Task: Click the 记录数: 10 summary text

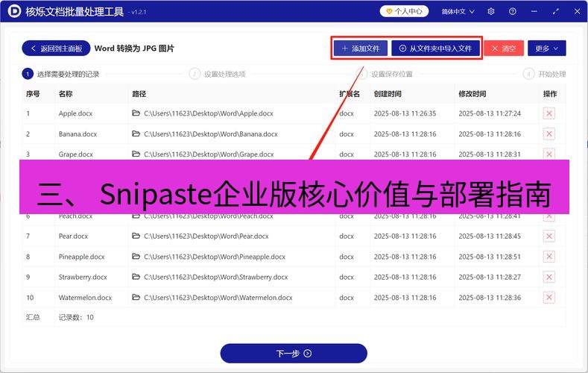Action: coord(76,318)
